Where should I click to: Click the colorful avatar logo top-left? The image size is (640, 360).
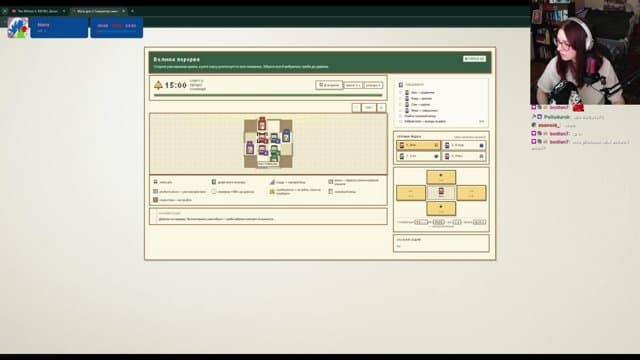click(18, 28)
